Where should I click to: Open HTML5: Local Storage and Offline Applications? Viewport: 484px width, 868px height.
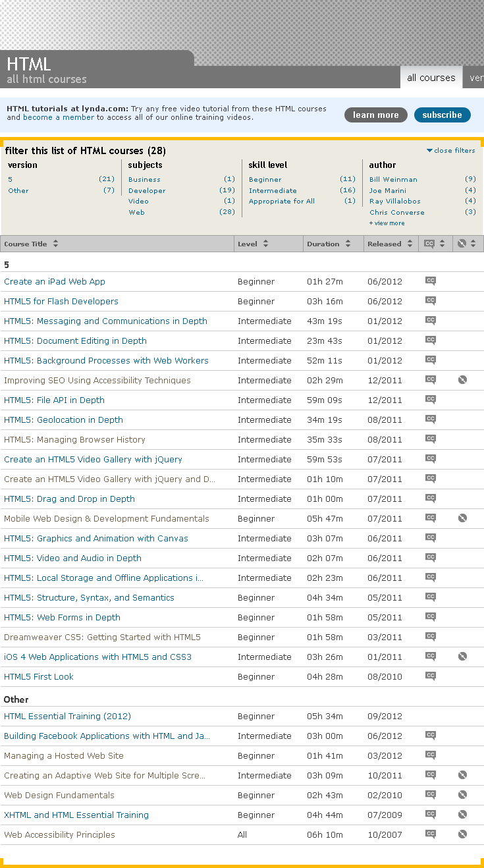[x=103, y=578]
